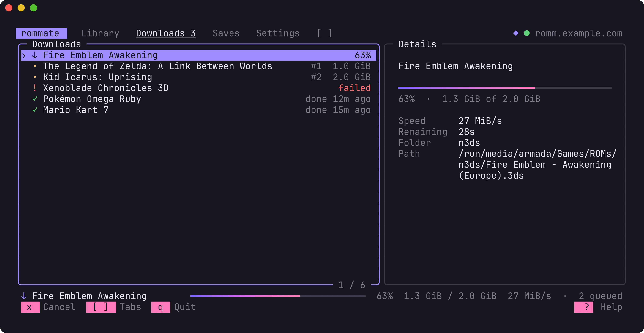Image resolution: width=644 pixels, height=333 pixels.
Task: Click the file Path value in Details
Action: tap(537, 165)
